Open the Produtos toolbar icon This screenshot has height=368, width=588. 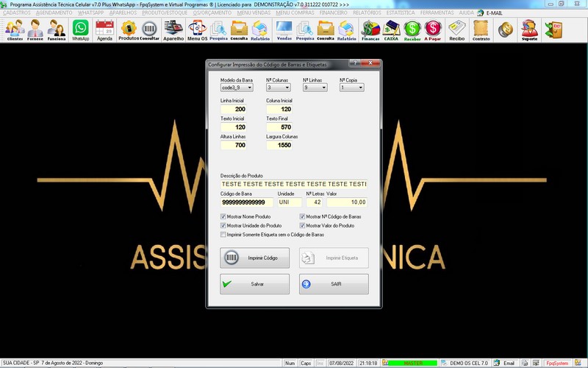click(x=129, y=30)
